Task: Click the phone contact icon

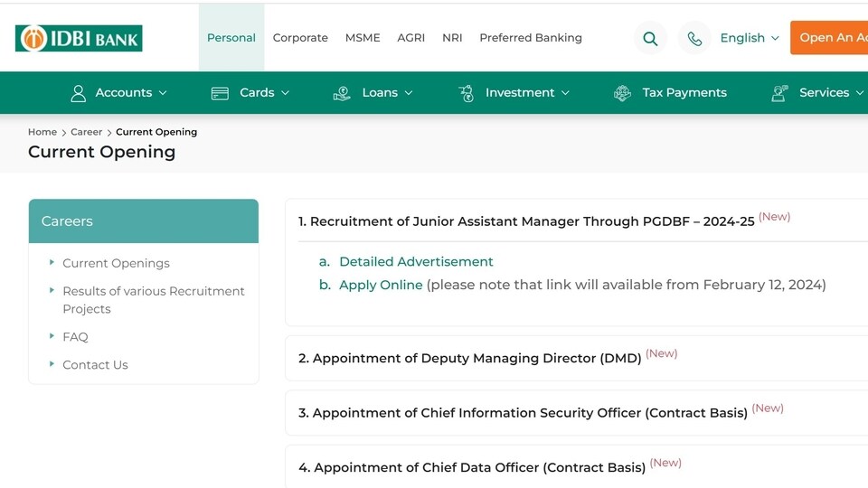Action: (x=694, y=38)
